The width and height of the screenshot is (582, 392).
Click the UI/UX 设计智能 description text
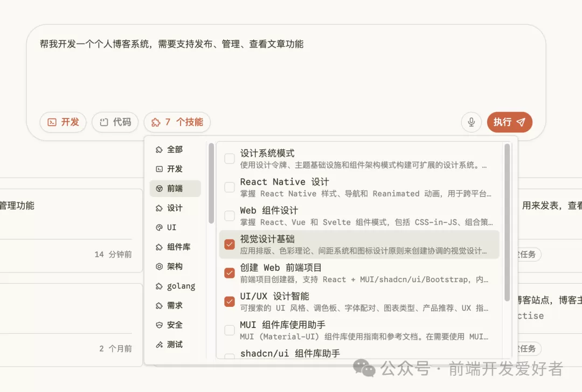(x=364, y=308)
